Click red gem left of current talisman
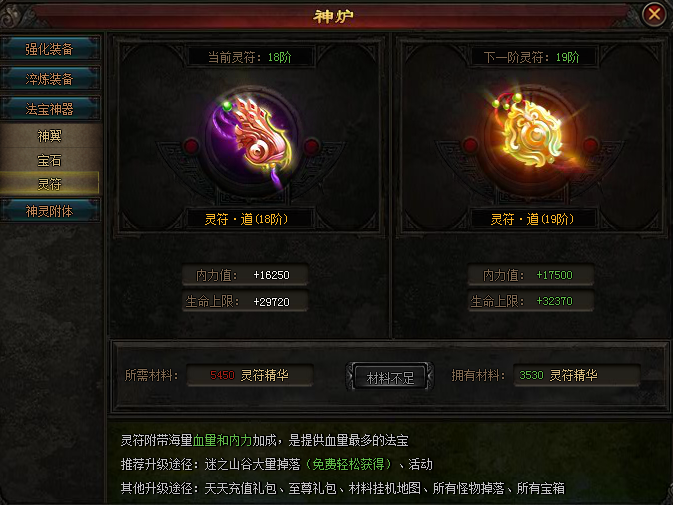Image resolution: width=673 pixels, height=505 pixels. pos(191,146)
